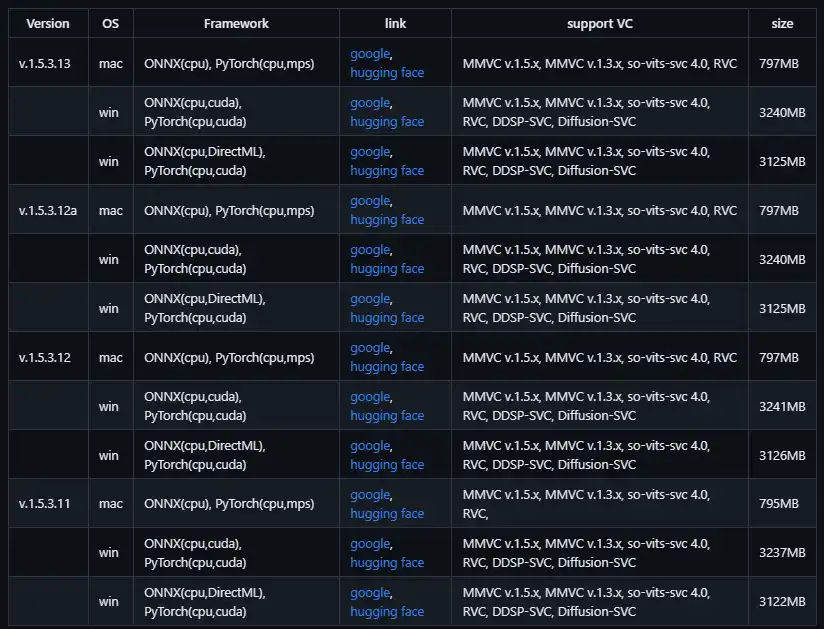Click support VC cell in 3237MB row
This screenshot has height=629, width=824.
pos(600,553)
